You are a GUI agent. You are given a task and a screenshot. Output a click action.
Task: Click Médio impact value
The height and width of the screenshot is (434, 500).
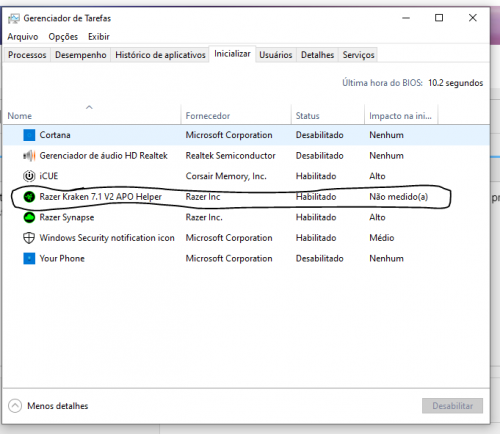pos(382,238)
